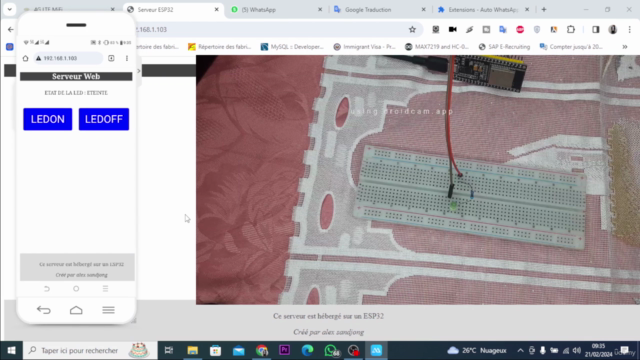Open new tab icon in phone browser

click(x=111, y=58)
